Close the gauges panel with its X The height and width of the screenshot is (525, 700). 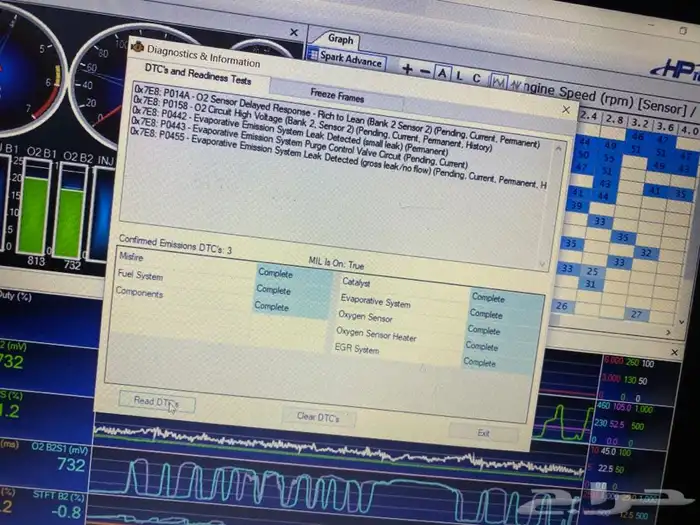(292, 32)
